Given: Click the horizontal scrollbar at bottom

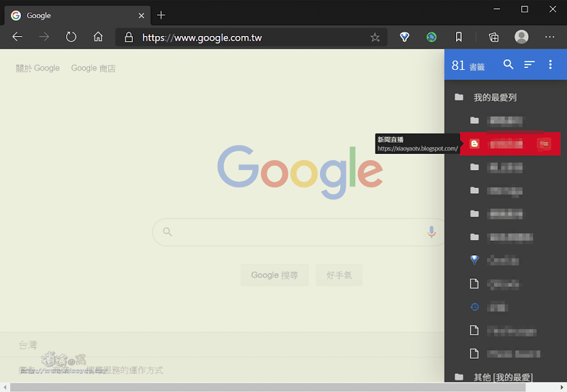Looking at the screenshot, I should tap(268, 388).
